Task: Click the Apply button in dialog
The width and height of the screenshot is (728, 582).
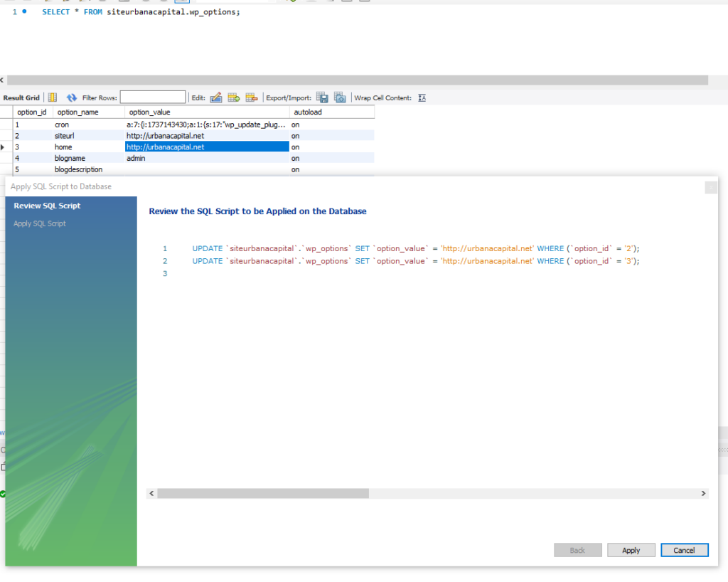Action: tap(631, 550)
